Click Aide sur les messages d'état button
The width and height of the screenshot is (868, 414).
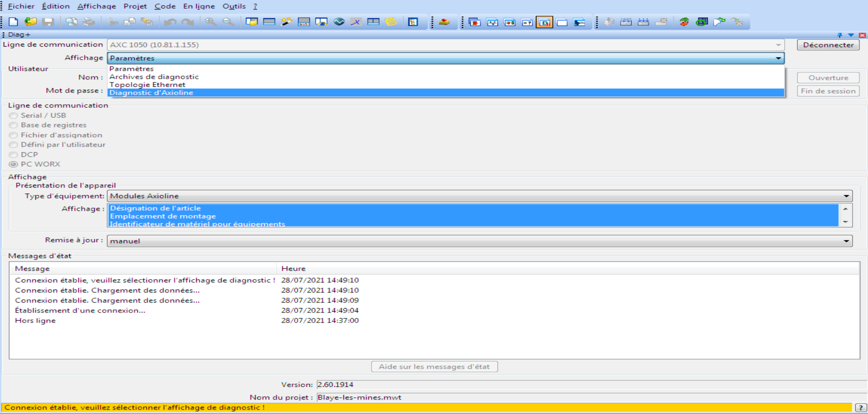pos(434,366)
